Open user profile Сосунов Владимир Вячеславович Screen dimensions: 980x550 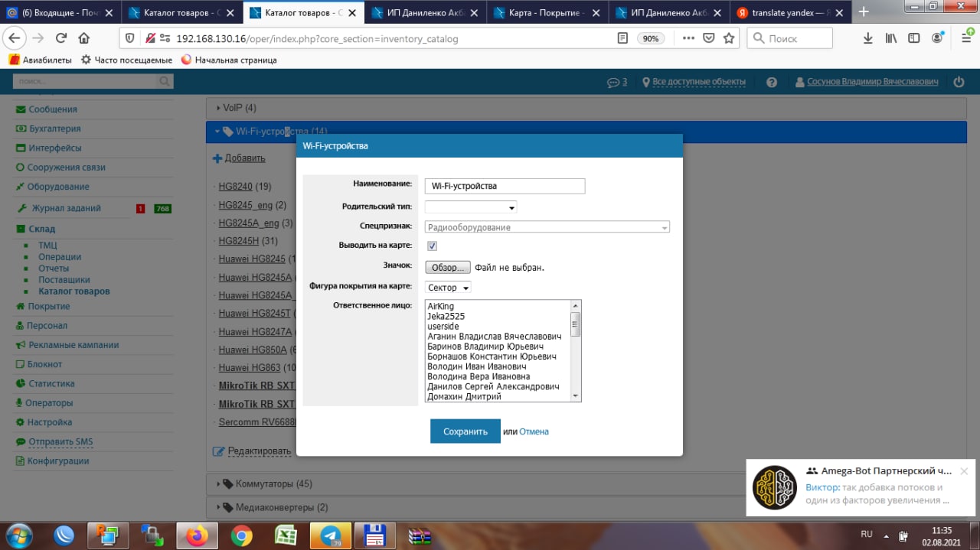click(x=872, y=82)
